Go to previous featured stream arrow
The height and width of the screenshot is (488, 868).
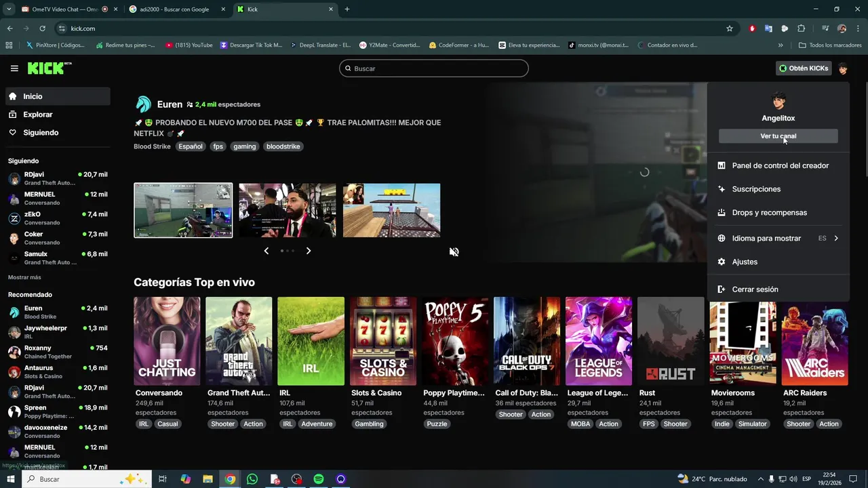click(266, 251)
